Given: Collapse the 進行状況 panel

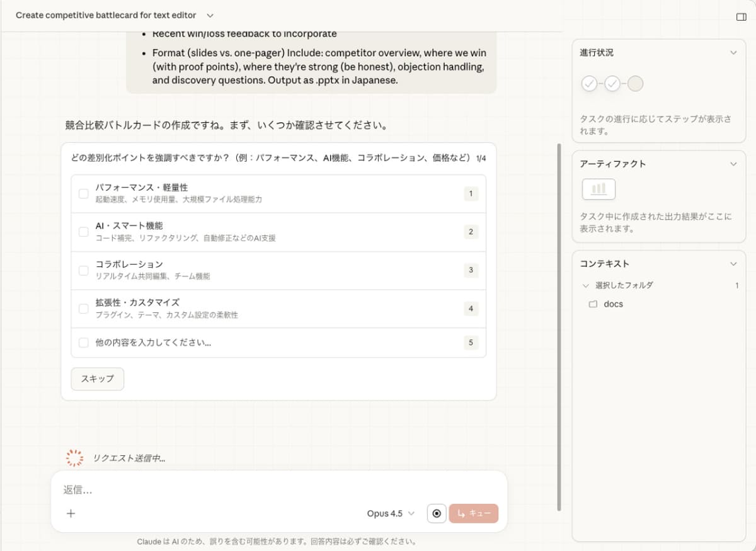Looking at the screenshot, I should [733, 53].
